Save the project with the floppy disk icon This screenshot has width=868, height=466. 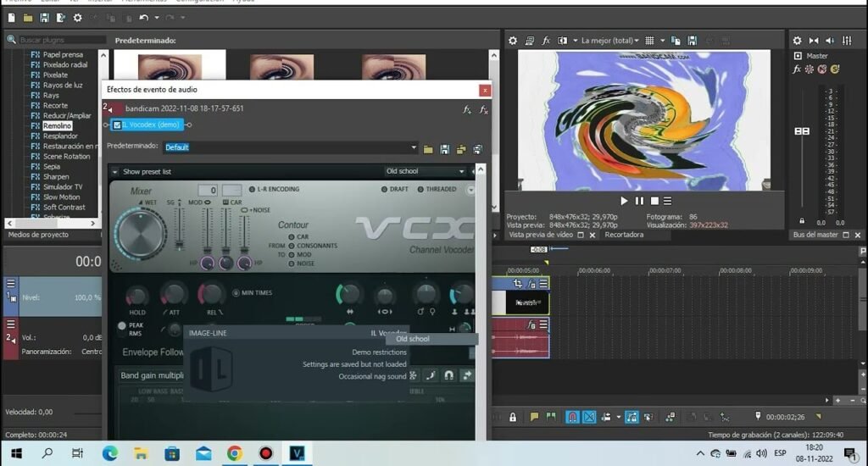tap(44, 18)
